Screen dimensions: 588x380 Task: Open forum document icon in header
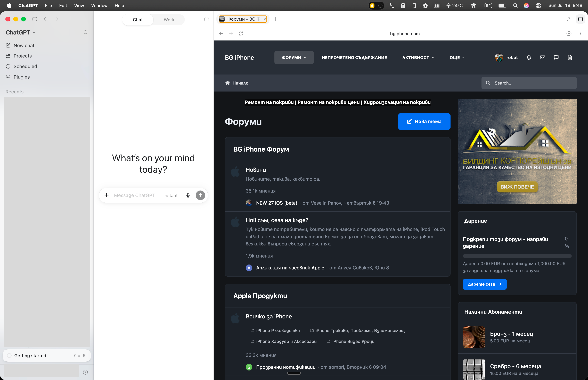570,57
